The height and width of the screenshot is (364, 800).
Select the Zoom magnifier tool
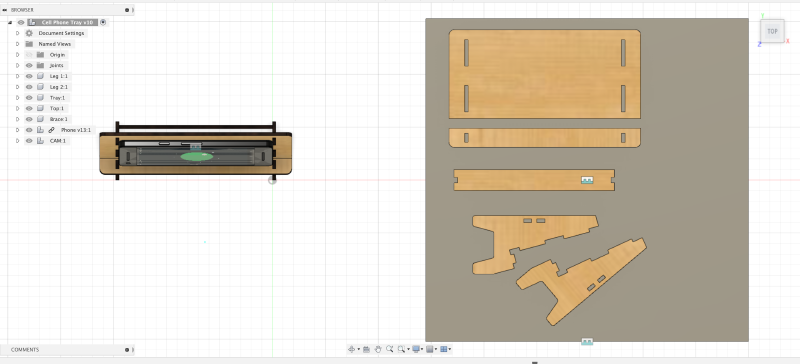pyautogui.click(x=390, y=349)
